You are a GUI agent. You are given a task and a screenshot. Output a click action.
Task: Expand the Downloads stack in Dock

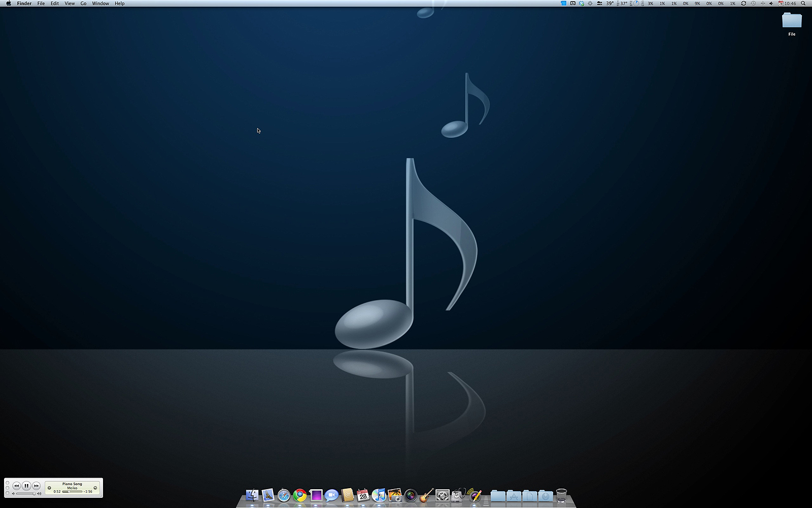coord(546,496)
